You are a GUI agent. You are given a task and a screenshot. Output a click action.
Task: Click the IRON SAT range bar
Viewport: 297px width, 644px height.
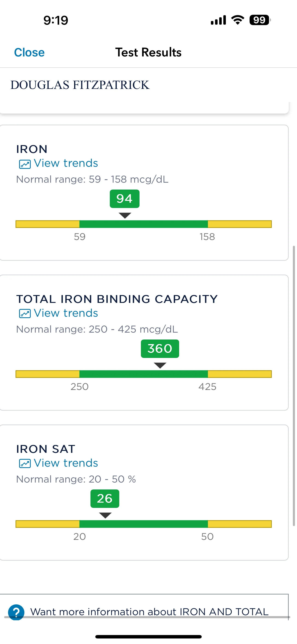143,524
